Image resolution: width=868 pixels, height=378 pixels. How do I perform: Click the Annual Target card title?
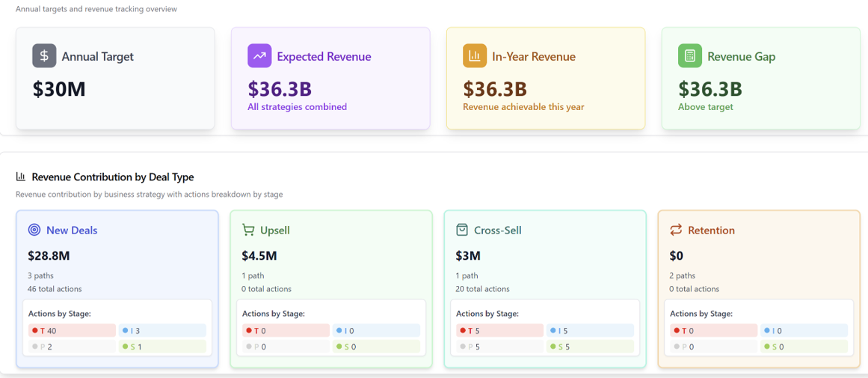[x=97, y=57]
